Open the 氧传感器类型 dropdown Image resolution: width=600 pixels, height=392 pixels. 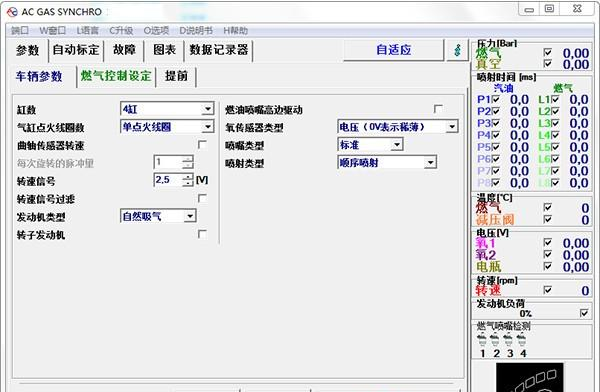398,127
